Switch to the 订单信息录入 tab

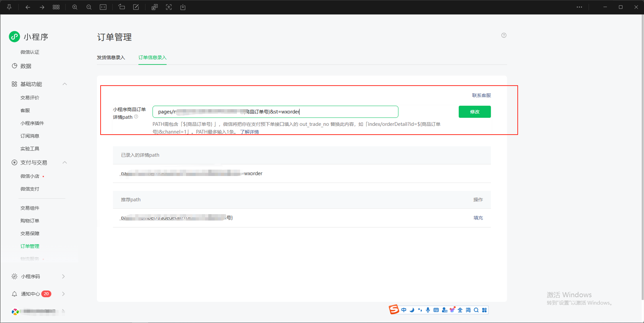click(153, 57)
